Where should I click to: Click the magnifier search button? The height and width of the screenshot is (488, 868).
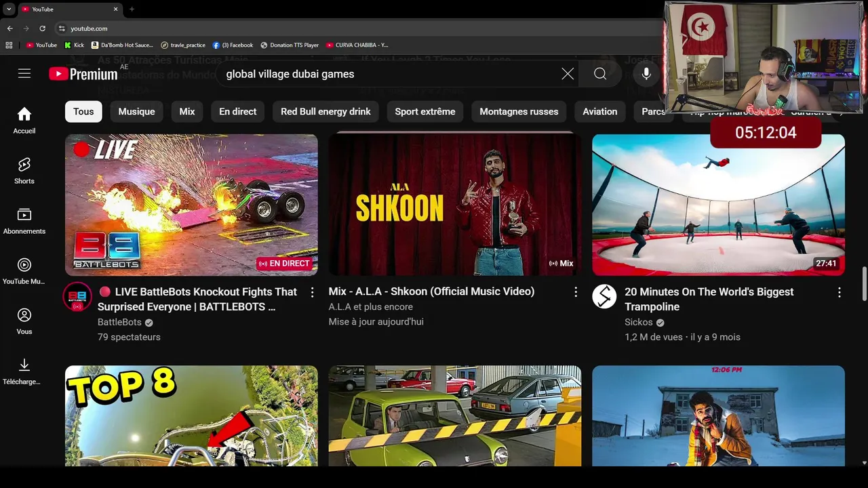coord(600,74)
